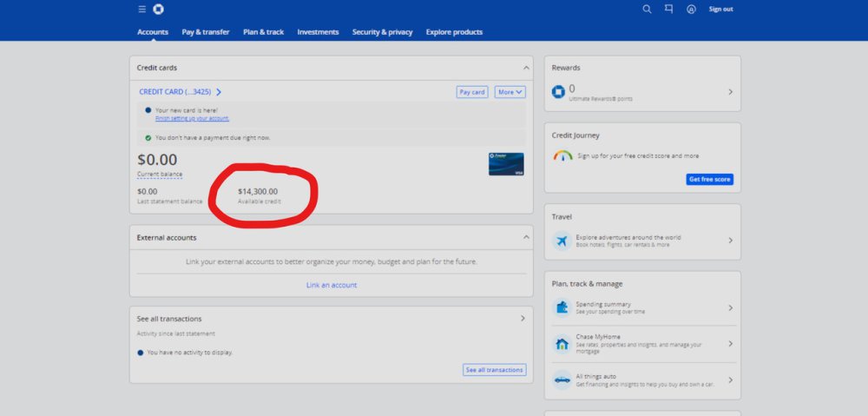Click the green checkmark payment status icon
The height and width of the screenshot is (416, 868).
click(148, 138)
